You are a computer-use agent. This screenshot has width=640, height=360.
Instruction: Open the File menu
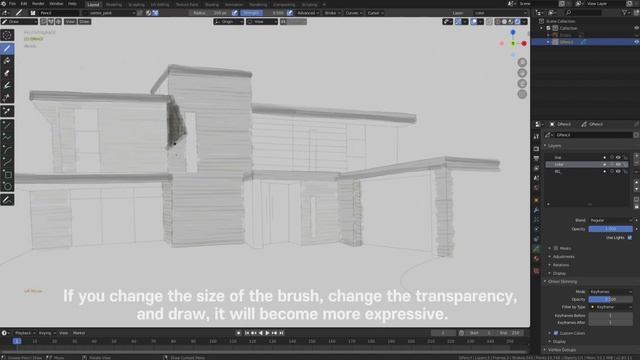[x=12, y=4]
